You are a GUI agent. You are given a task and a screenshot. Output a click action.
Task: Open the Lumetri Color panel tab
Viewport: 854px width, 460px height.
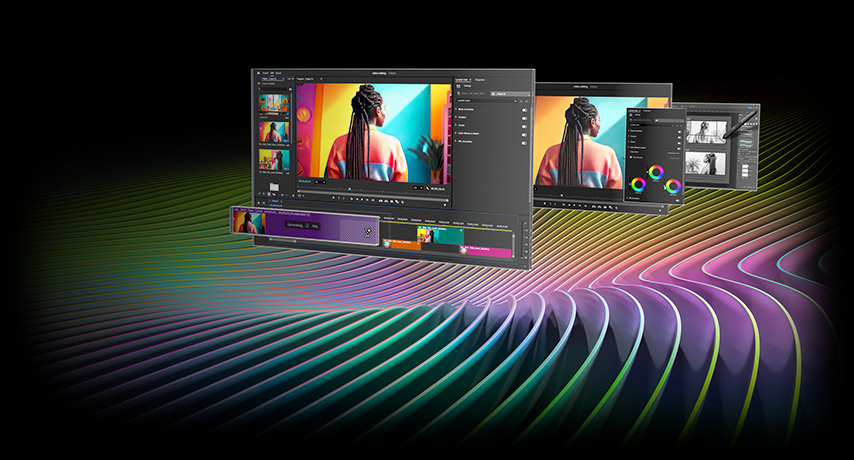pos(463,79)
